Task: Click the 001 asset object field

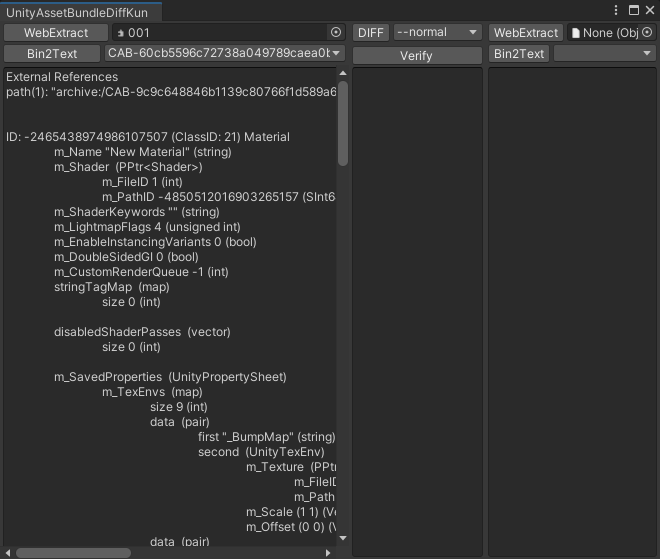Action: pos(229,32)
